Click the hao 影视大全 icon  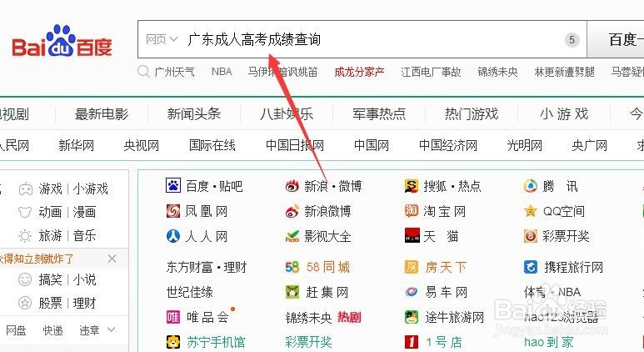(x=292, y=236)
